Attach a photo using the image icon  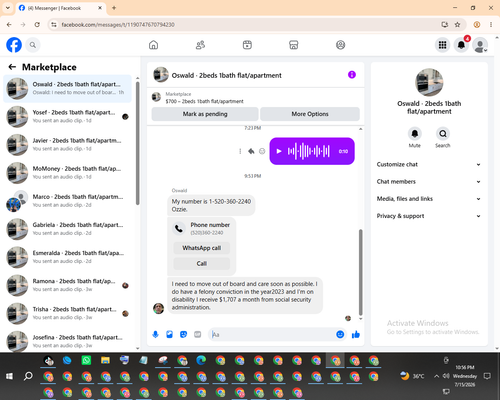[x=170, y=334]
